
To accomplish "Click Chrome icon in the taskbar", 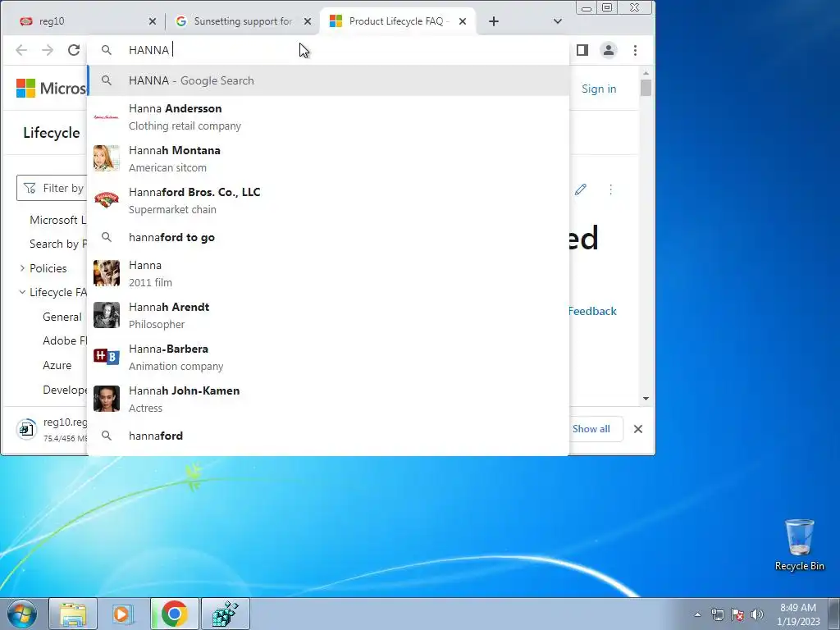I will coord(175,614).
